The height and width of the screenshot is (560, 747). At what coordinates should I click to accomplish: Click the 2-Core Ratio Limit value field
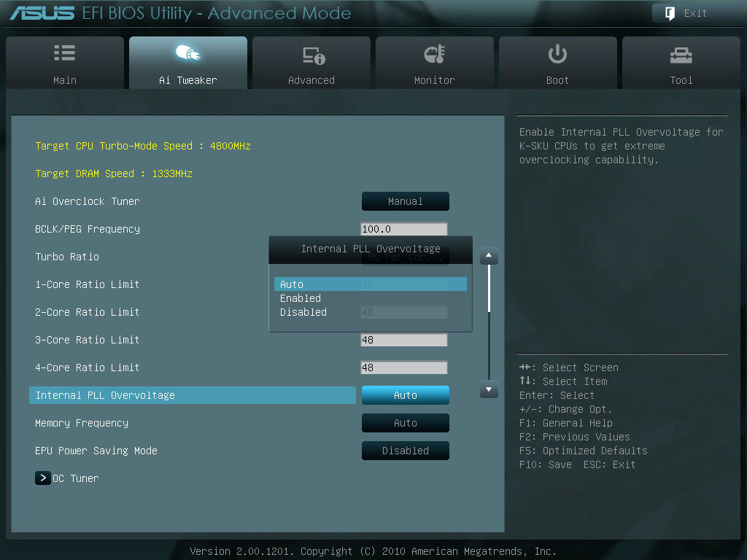point(404,312)
